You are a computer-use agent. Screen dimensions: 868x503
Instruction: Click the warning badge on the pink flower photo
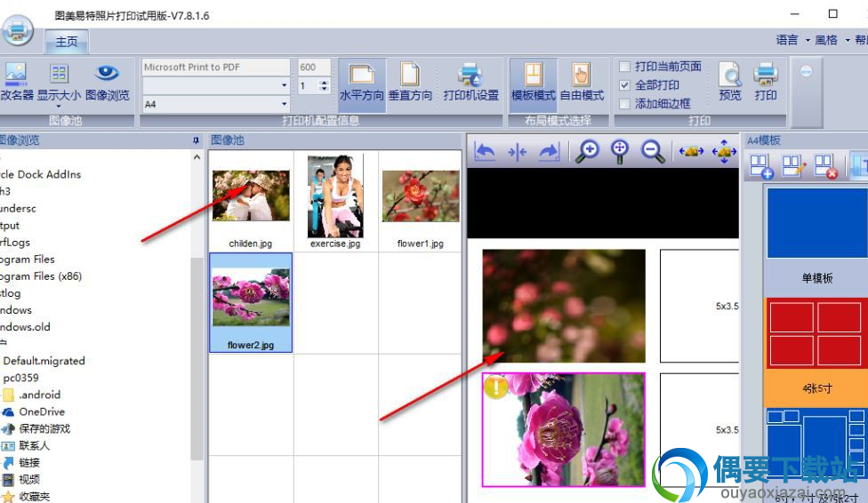point(496,387)
